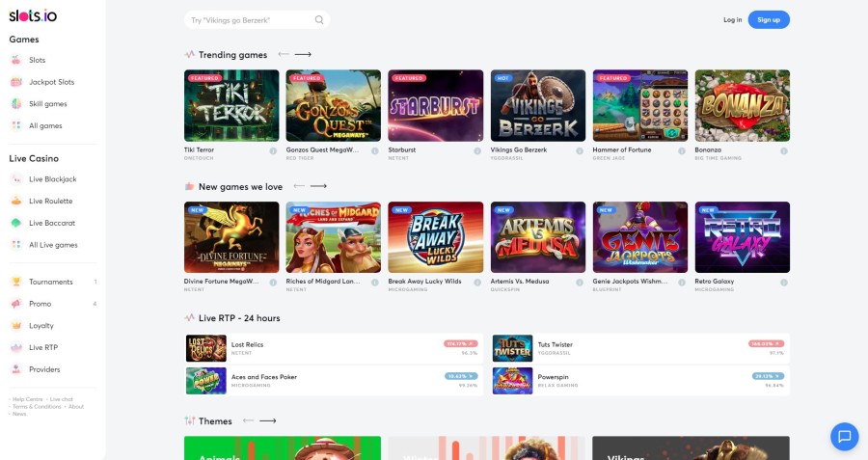Click the All Live games icon

pyautogui.click(x=16, y=245)
